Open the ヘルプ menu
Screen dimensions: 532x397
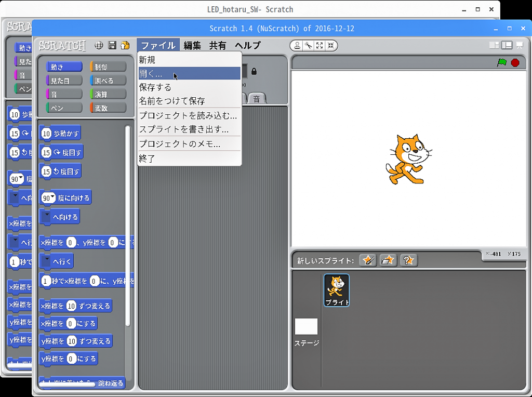248,46
